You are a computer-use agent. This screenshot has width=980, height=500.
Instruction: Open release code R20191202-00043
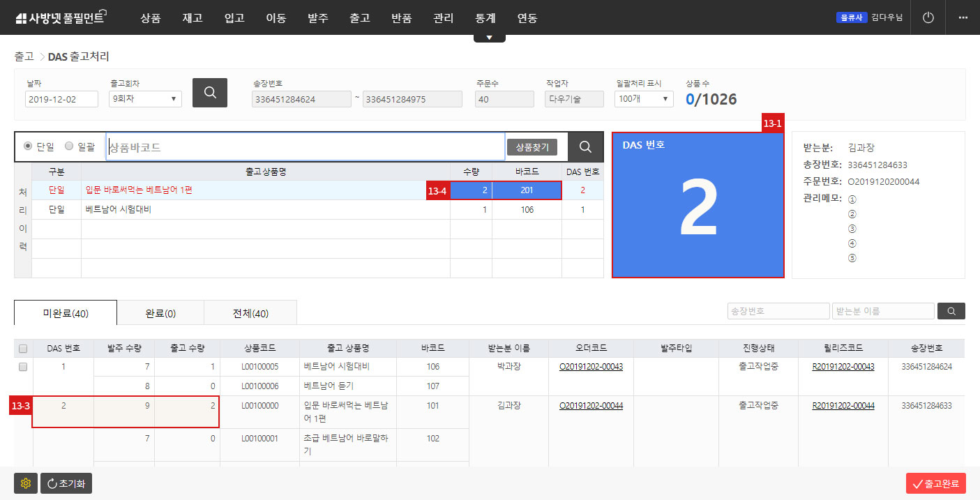(x=843, y=366)
